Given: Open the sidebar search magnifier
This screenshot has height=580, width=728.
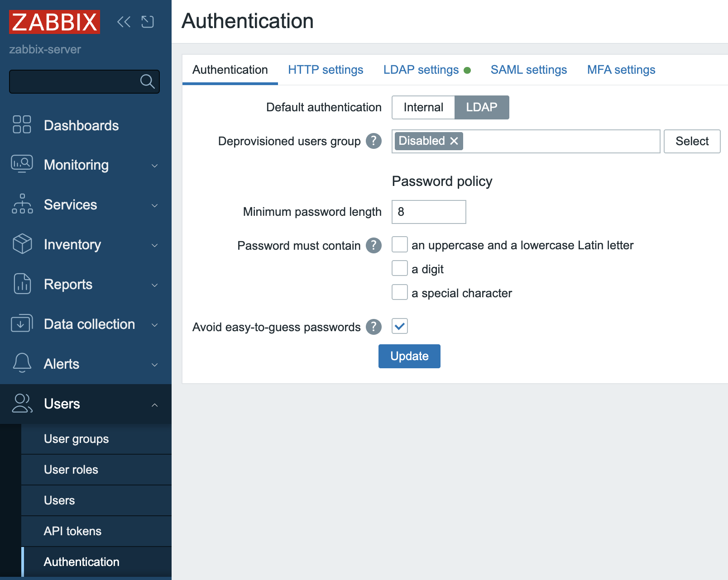Looking at the screenshot, I should pyautogui.click(x=147, y=82).
